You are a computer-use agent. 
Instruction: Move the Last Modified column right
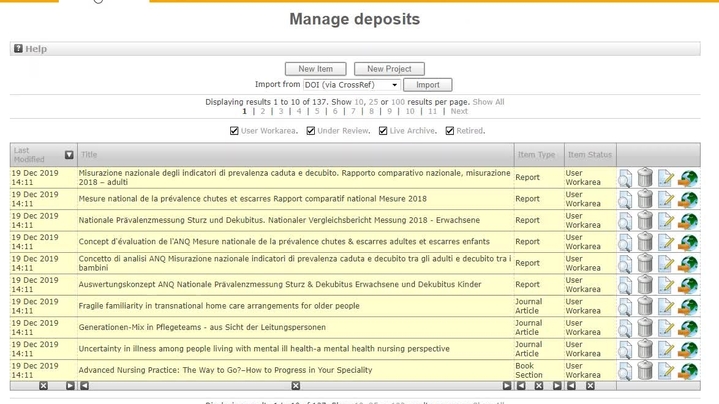click(70, 386)
